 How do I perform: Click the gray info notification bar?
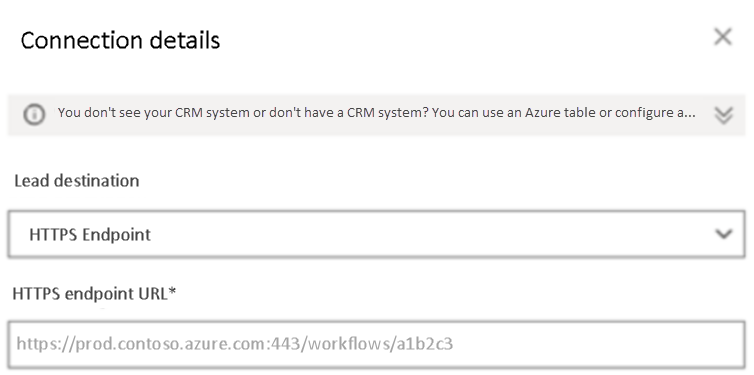click(377, 115)
